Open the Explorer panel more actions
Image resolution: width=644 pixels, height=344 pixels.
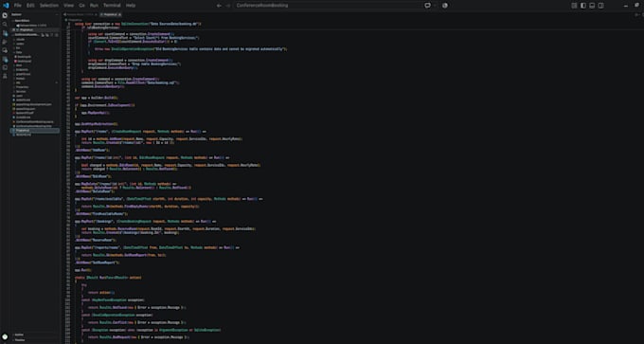(x=57, y=15)
